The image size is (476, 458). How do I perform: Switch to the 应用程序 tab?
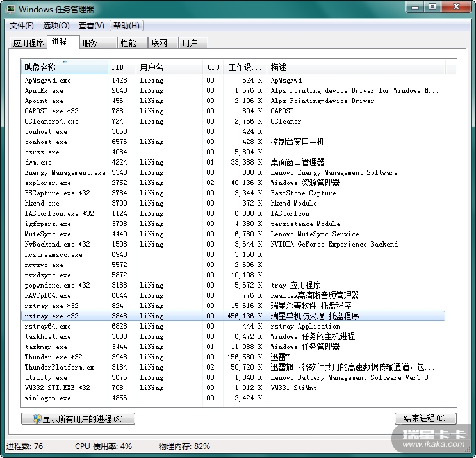click(29, 43)
